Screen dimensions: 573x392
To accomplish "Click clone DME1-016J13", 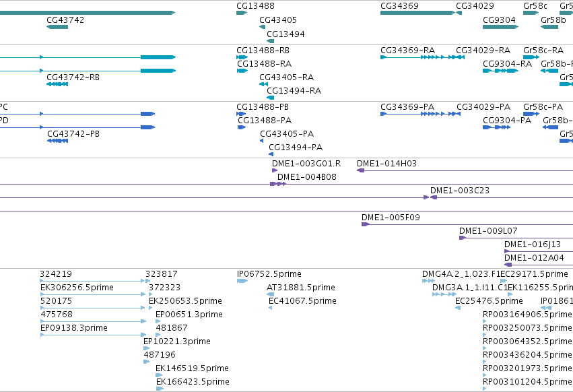I will click(539, 251).
